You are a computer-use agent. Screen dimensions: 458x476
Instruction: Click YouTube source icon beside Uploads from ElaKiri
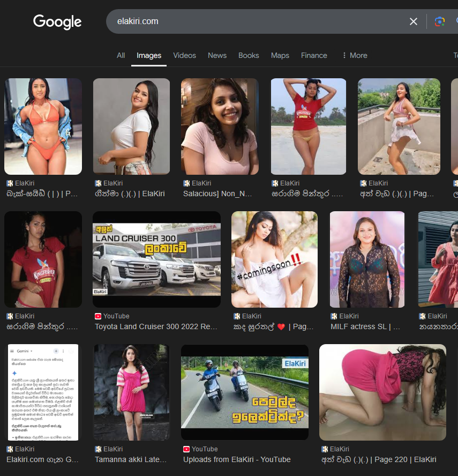coord(186,449)
